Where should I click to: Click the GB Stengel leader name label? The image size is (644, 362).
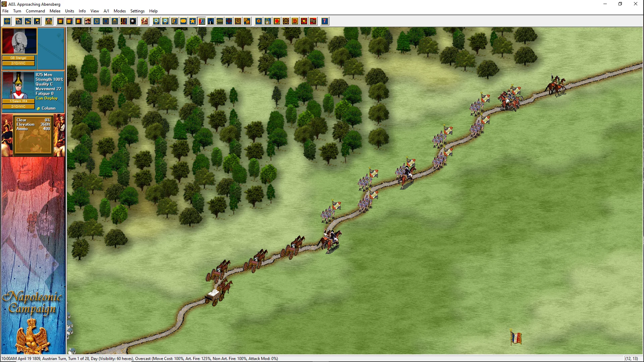[18, 58]
